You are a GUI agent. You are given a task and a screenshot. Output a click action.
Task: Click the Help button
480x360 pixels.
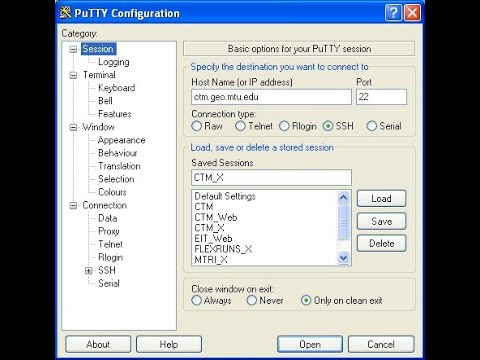169,344
